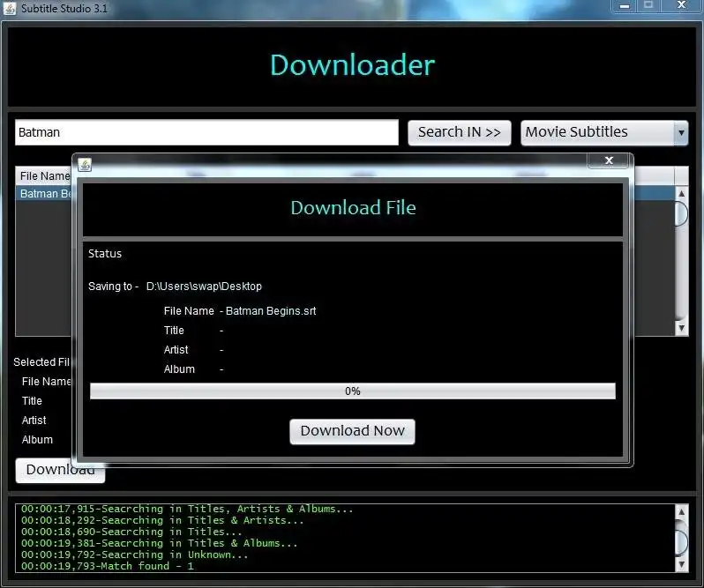Viewport: 704px width, 588px height.
Task: Click the Downloader heading
Action: coord(353,65)
